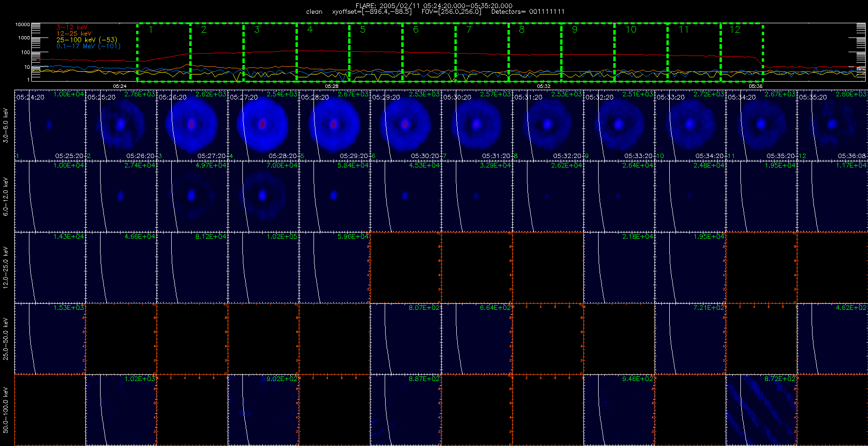Open the 3.0-6.0 keV image stamped 05:33:20
The height and width of the screenshot is (446, 868).
pyautogui.click(x=691, y=125)
